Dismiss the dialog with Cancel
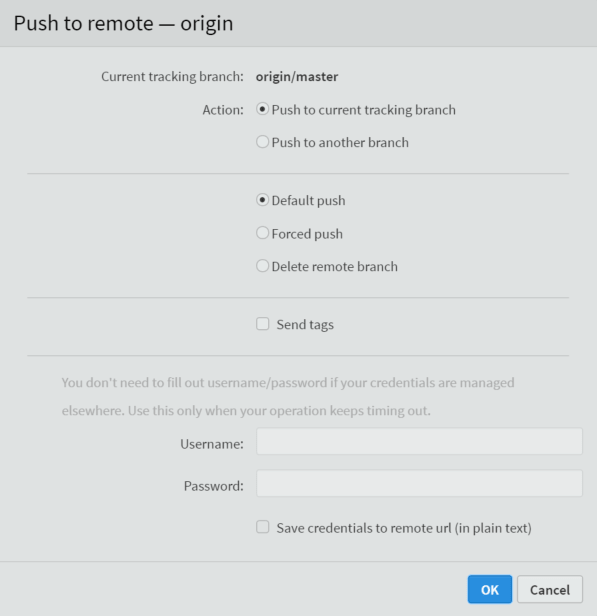 pos(550,589)
